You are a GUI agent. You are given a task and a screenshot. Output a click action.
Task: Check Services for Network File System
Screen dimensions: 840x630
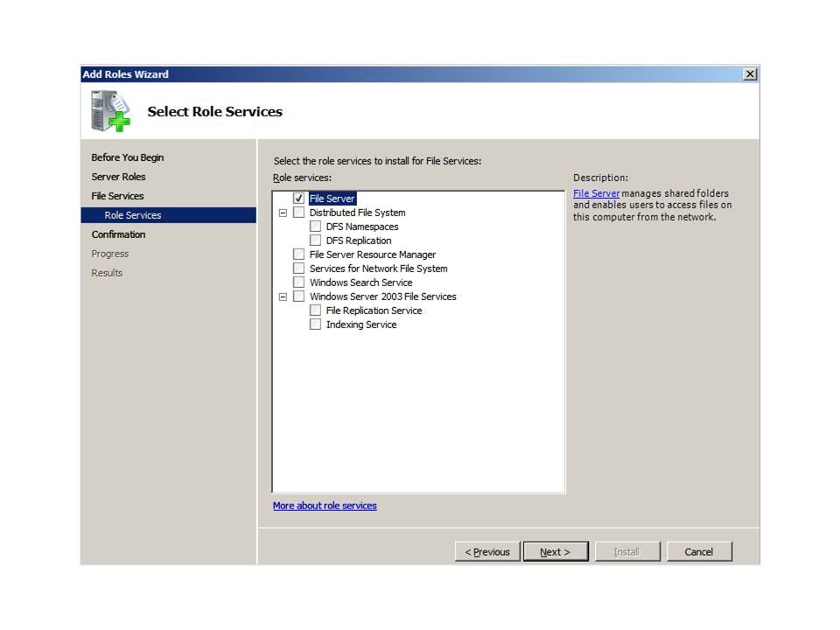coord(299,269)
